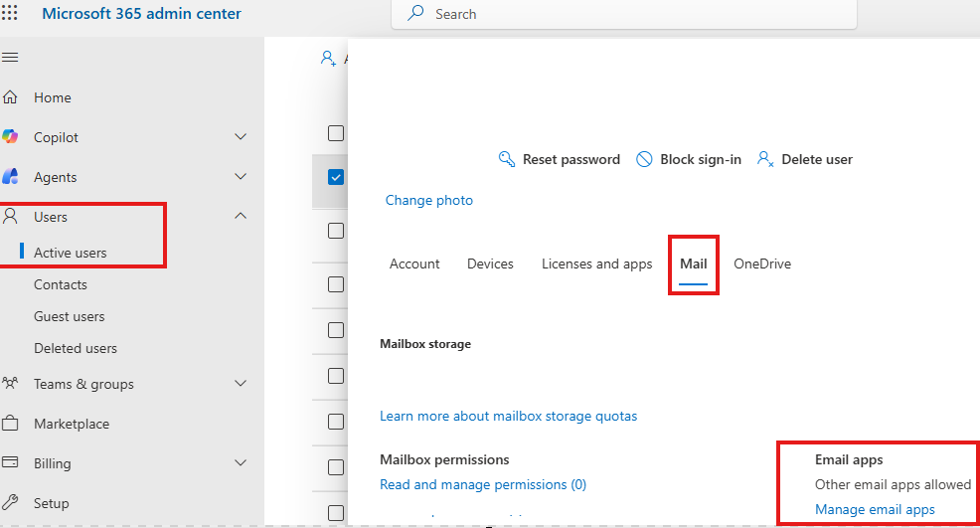Open Learn more about mailbox storage quotas
The width and height of the screenshot is (980, 528).
pyautogui.click(x=508, y=416)
